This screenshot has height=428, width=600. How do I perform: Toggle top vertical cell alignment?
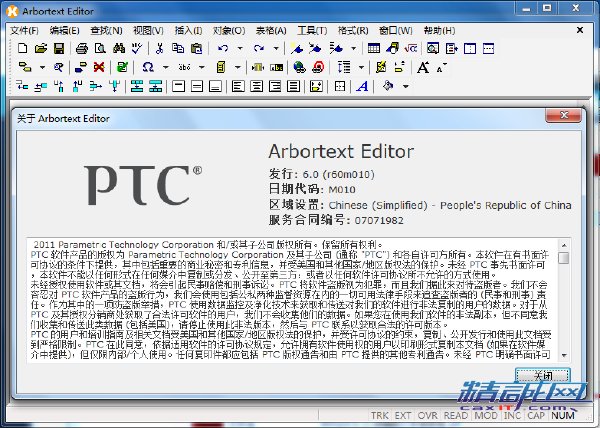(x=178, y=86)
